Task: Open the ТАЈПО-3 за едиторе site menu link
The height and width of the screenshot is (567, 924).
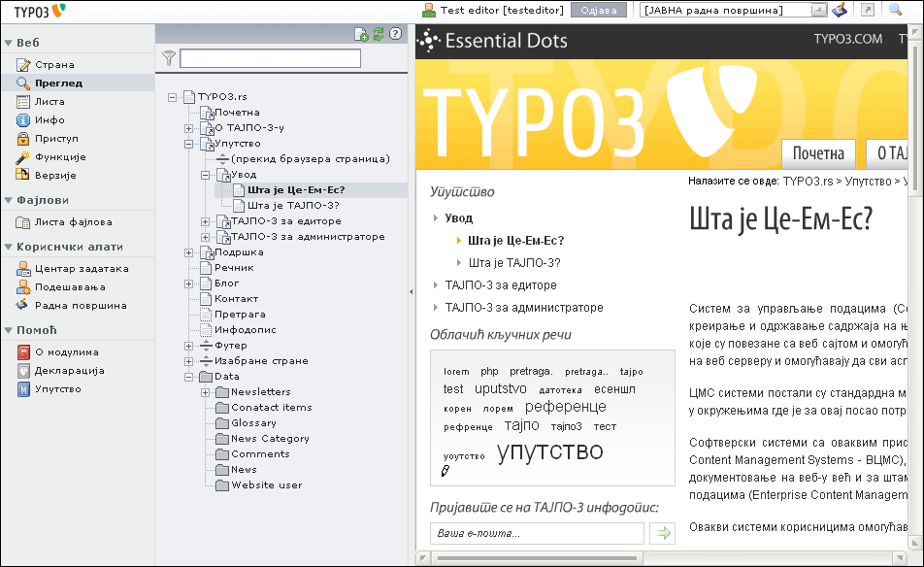Action: tap(501, 285)
